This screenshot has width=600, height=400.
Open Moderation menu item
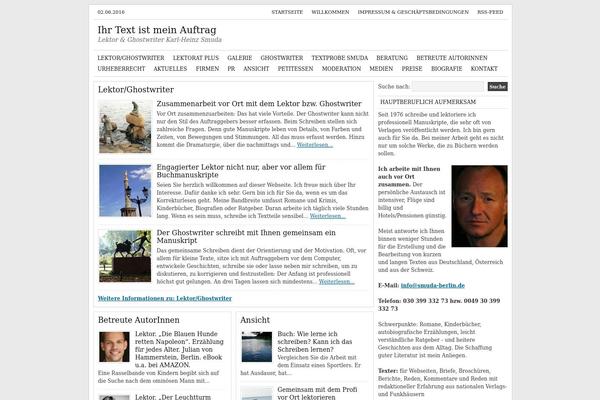pyautogui.click(x=341, y=69)
